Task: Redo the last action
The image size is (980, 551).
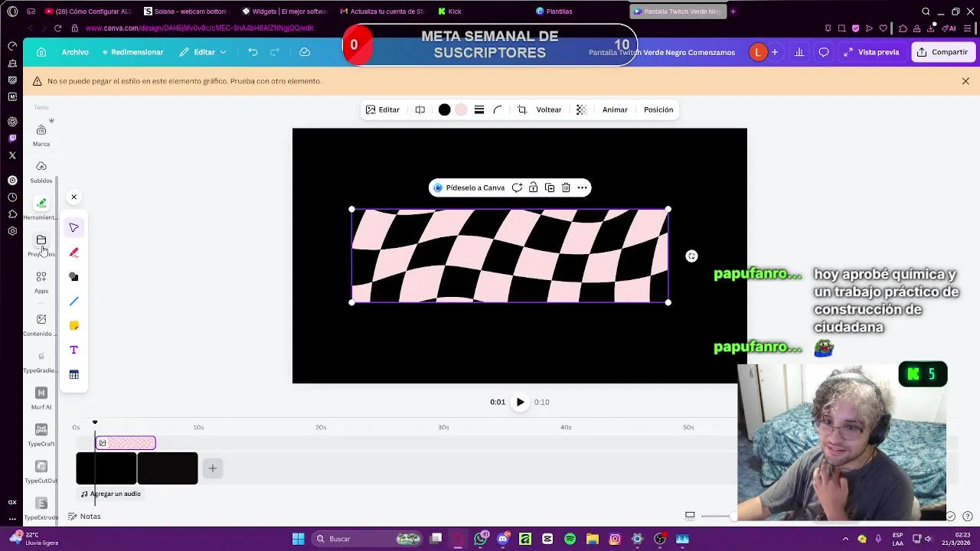Action: pos(275,52)
